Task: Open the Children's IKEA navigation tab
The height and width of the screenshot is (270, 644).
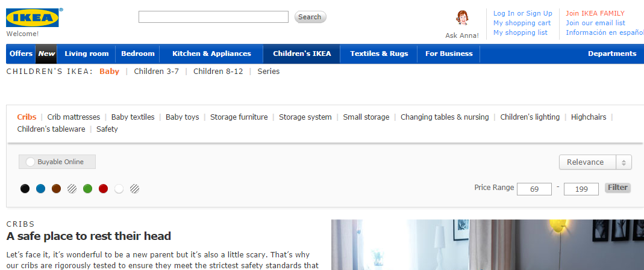Action: coord(302,54)
